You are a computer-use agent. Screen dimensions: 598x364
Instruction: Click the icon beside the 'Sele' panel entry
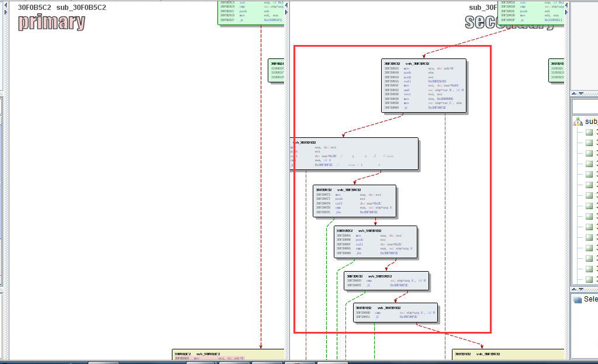[x=578, y=299]
